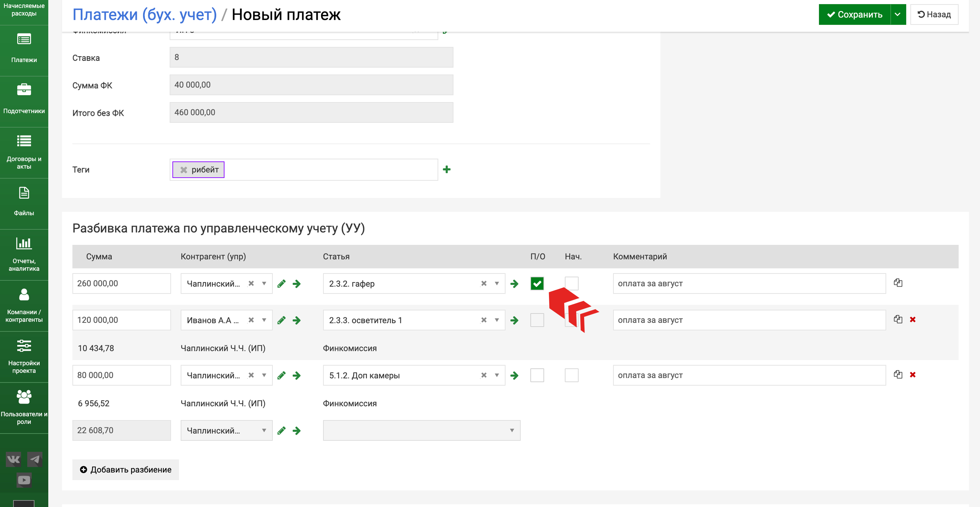The height and width of the screenshot is (507, 980).
Task: Click green arrow next to Доп камеры
Action: pos(514,375)
